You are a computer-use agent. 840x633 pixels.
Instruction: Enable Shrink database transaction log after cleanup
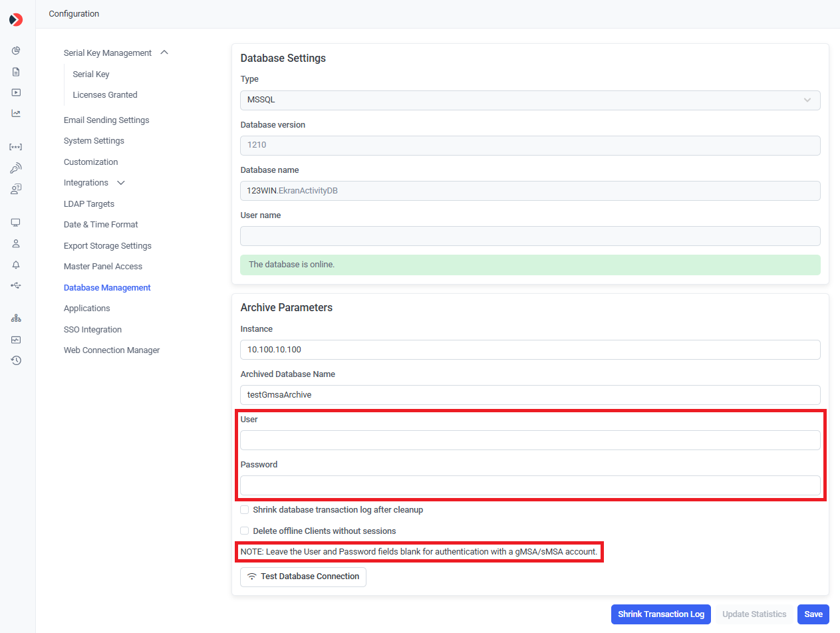[x=245, y=510]
